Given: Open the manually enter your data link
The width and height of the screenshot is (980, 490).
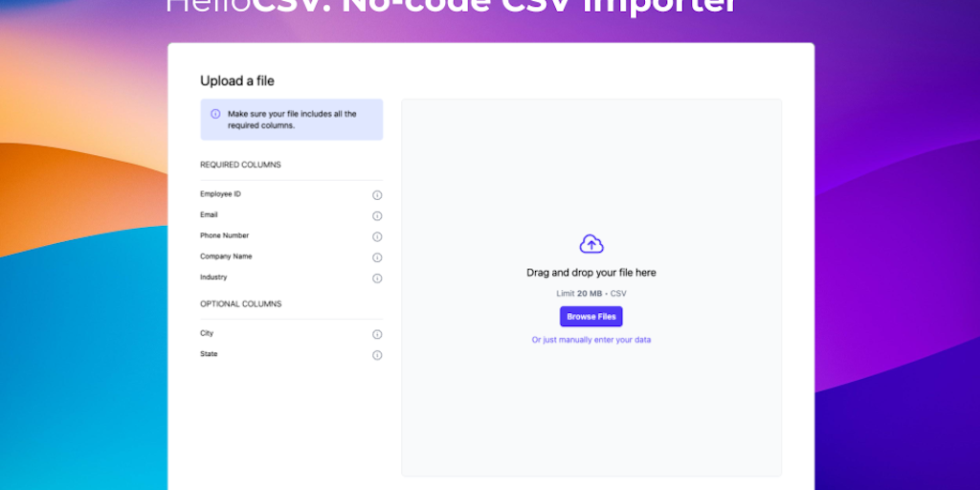Looking at the screenshot, I should (591, 340).
